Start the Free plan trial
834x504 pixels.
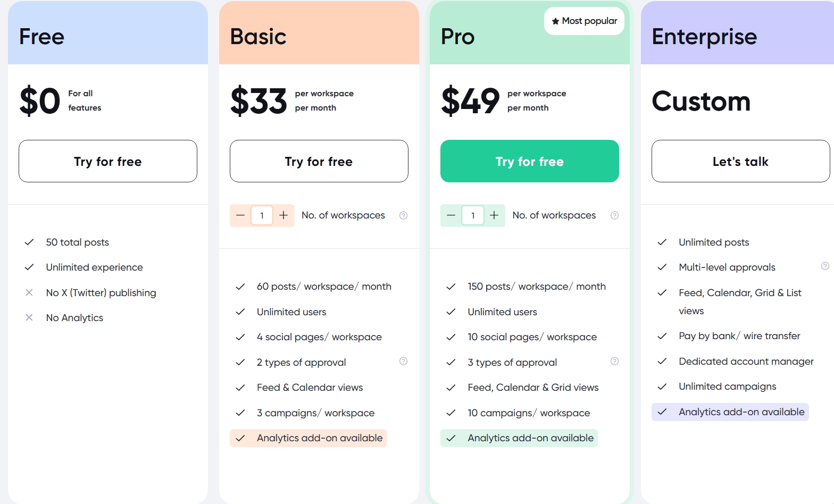[x=108, y=161]
